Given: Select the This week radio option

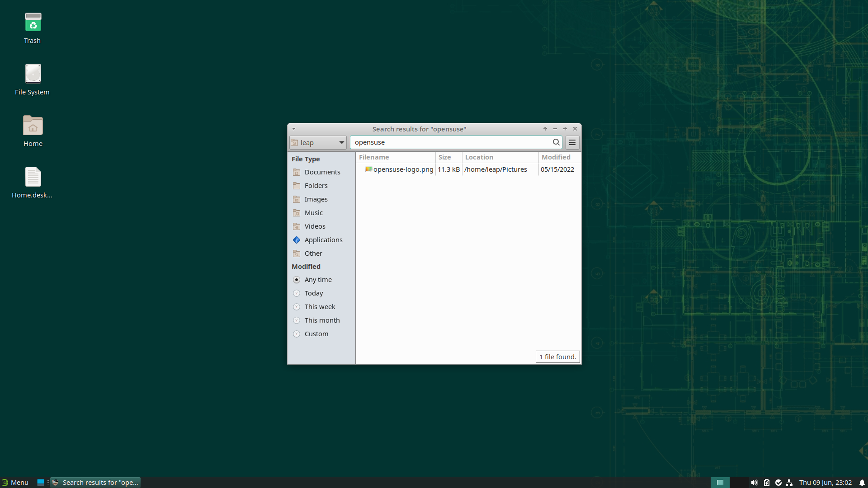Looking at the screenshot, I should [x=319, y=307].
